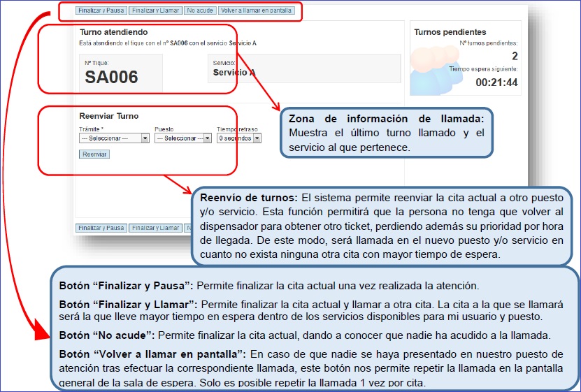Open the Trámite dropdown

point(114,138)
